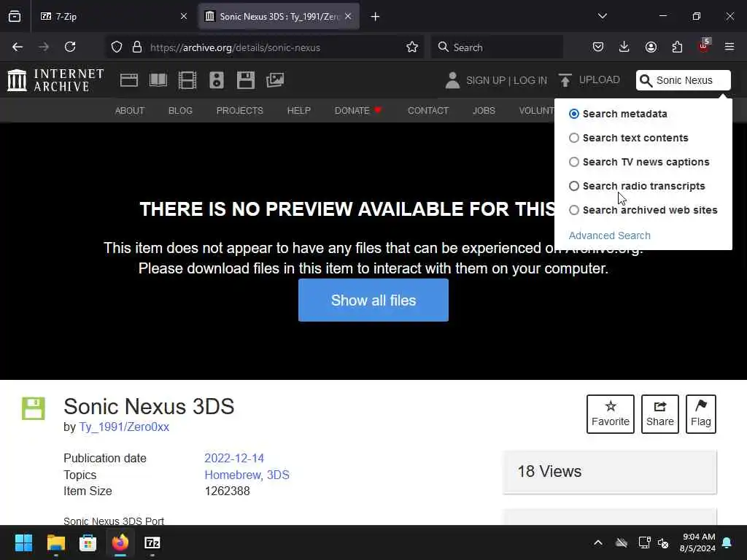Screen dimensions: 747x560
Task: Open the 3DS topic link
Action: point(278,475)
